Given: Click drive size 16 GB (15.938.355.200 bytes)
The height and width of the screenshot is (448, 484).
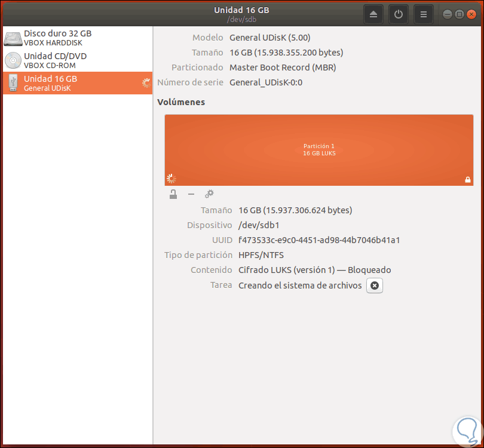Looking at the screenshot, I should pyautogui.click(x=286, y=53).
